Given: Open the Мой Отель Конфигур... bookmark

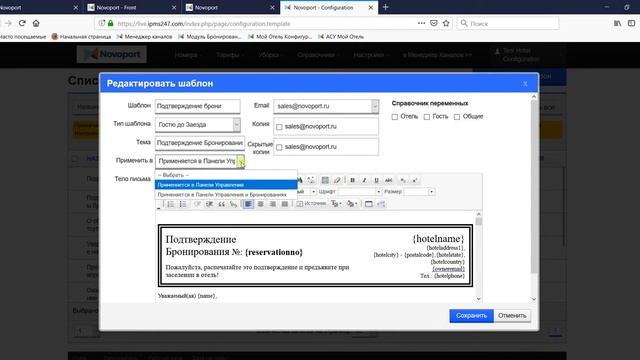Looking at the screenshot, I should click(x=280, y=36).
